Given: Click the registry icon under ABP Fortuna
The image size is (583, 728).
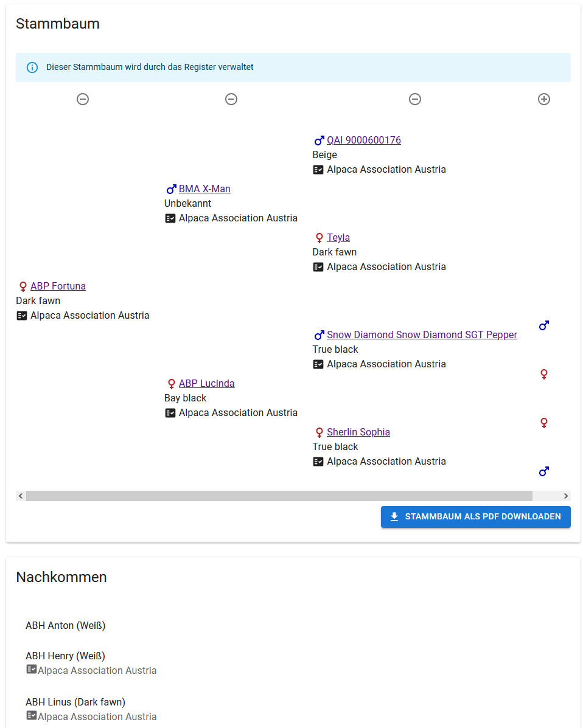Looking at the screenshot, I should 22,316.
